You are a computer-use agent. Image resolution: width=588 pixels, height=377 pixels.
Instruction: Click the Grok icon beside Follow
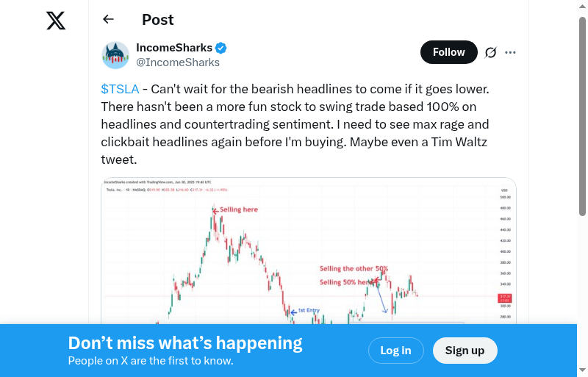490,52
